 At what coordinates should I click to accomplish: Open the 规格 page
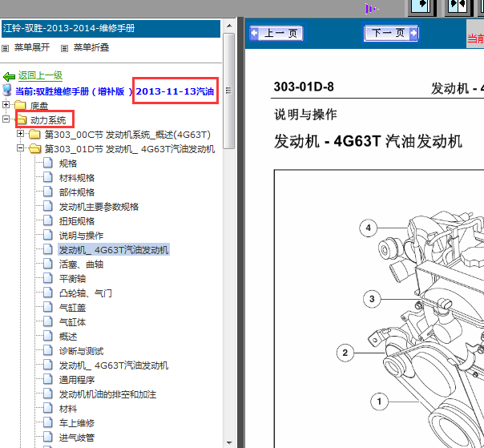pos(68,163)
